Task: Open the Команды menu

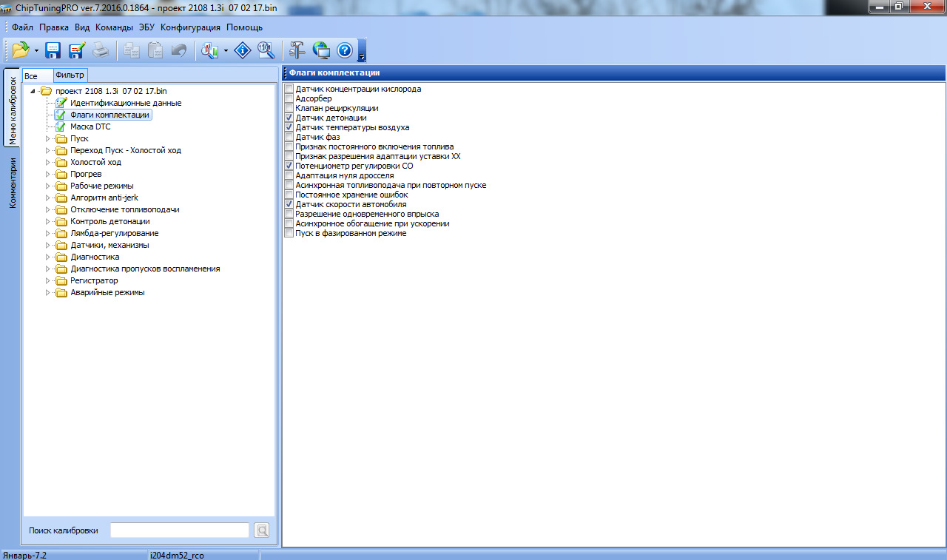Action: [x=114, y=27]
